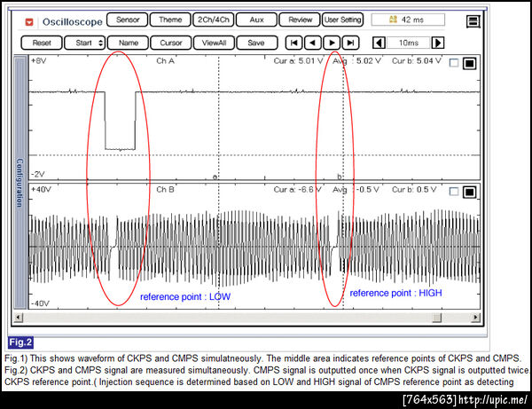Click the 'reference point : LOW' label

(x=185, y=297)
